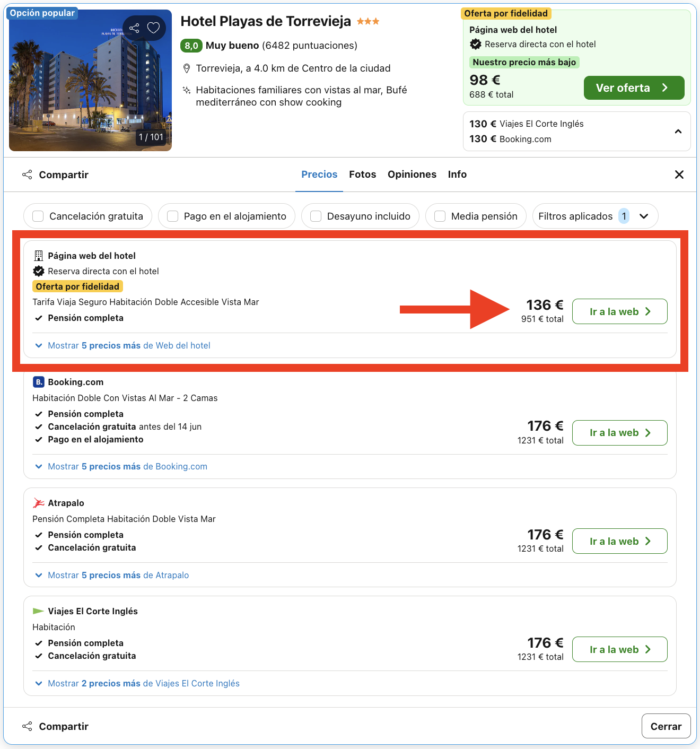
Task: Click the Cerrar button at the bottom
Action: coord(666,726)
